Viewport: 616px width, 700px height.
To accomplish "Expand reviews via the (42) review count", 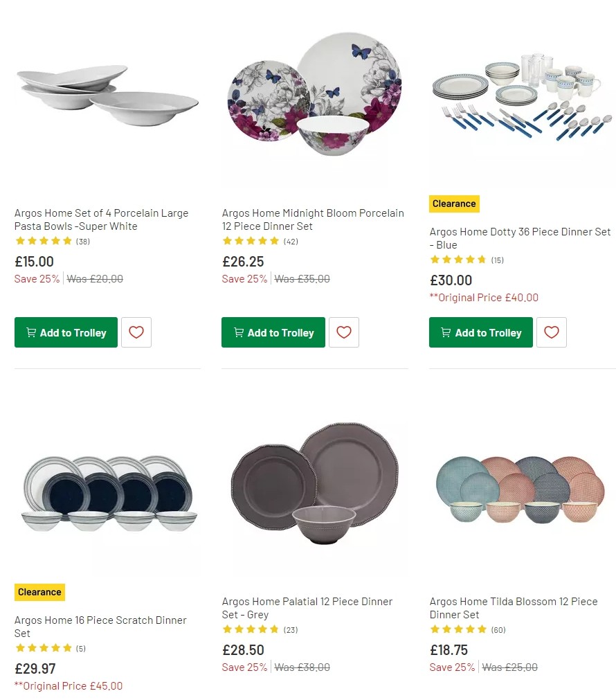I will click(x=290, y=241).
